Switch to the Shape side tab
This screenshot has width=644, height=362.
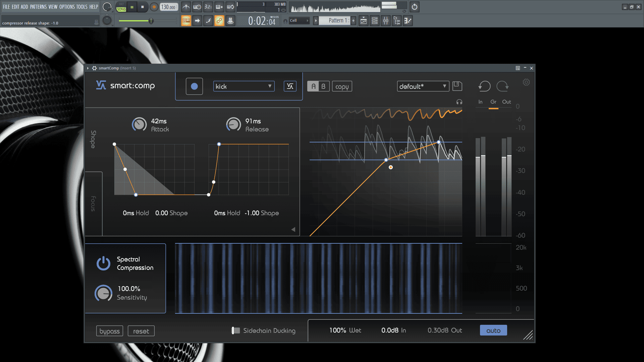tap(93, 139)
